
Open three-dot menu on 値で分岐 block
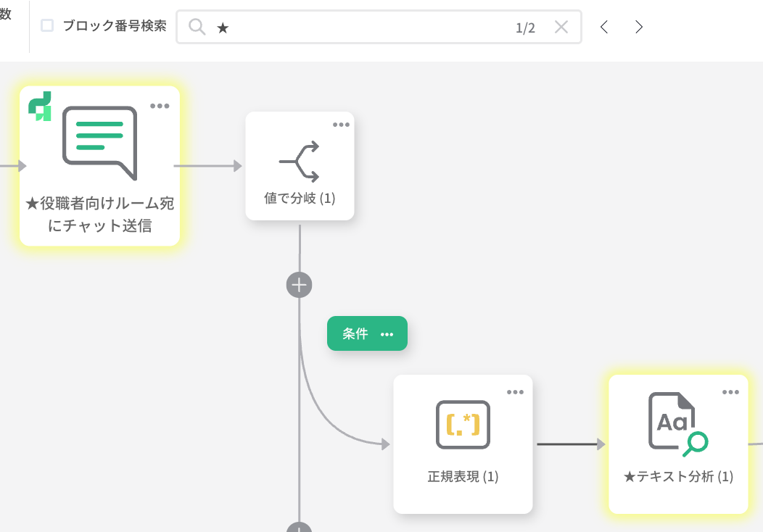pyautogui.click(x=341, y=125)
